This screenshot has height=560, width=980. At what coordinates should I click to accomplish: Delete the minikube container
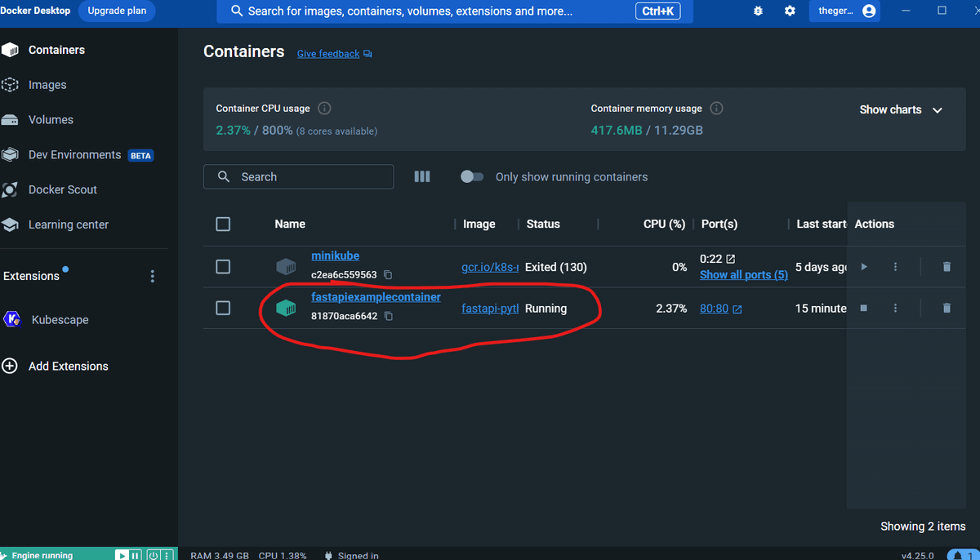pyautogui.click(x=947, y=267)
